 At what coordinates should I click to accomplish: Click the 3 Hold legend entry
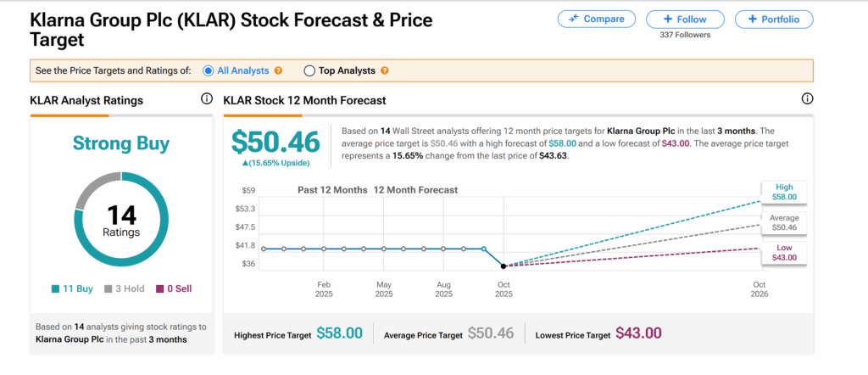point(125,288)
